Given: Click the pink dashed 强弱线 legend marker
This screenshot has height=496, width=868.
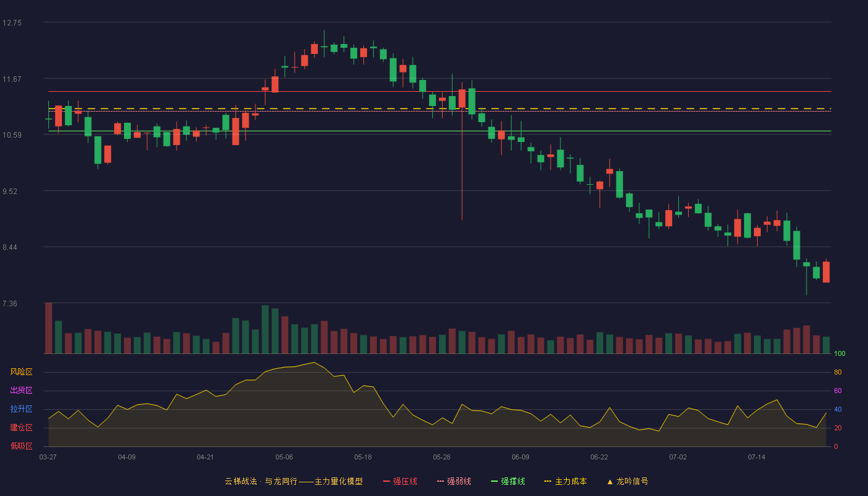Looking at the screenshot, I should click(x=440, y=481).
